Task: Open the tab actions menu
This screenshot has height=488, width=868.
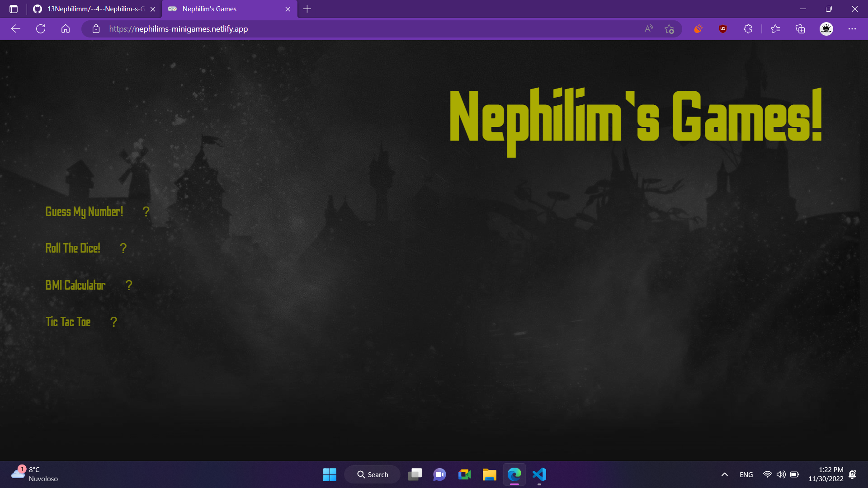Action: pos(13,9)
